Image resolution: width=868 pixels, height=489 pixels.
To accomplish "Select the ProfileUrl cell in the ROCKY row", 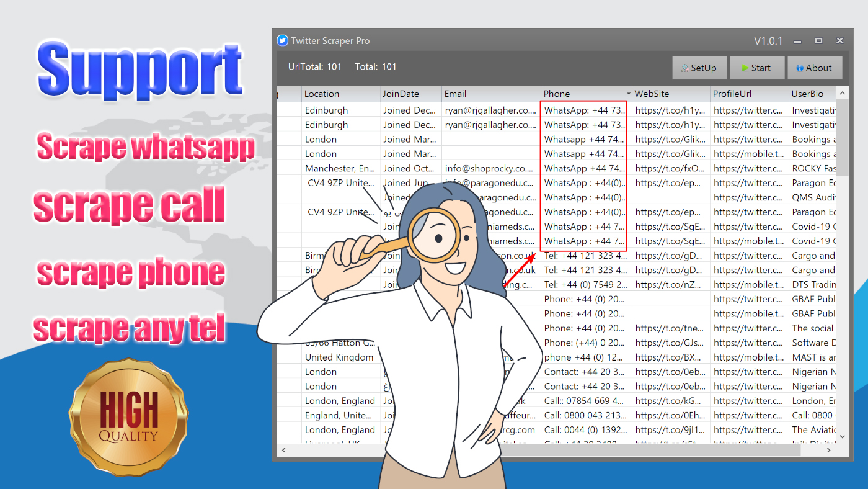I will [x=750, y=168].
